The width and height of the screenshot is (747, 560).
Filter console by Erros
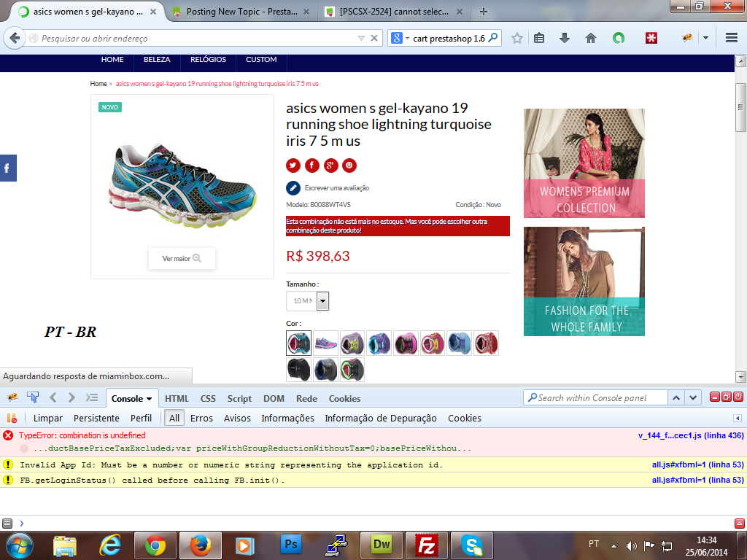tap(201, 418)
